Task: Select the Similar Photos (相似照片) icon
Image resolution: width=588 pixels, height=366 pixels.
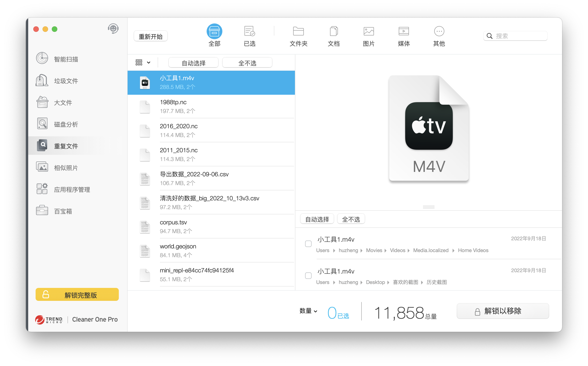Action: click(42, 167)
